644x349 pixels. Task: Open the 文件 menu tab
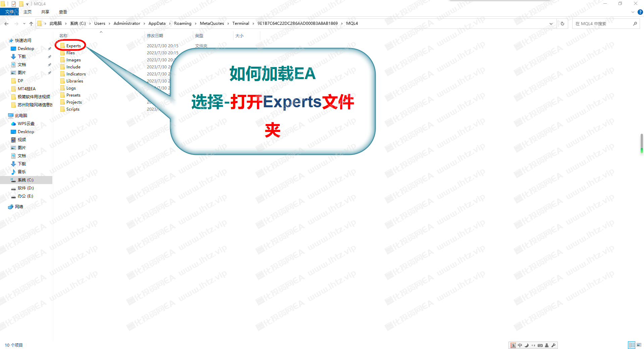[x=9, y=12]
